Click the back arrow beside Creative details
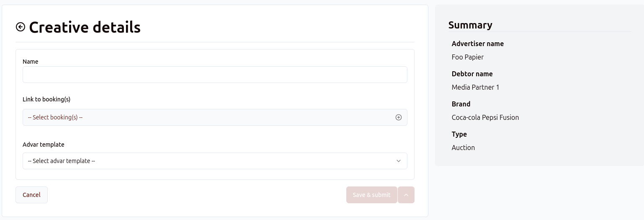 point(21,27)
